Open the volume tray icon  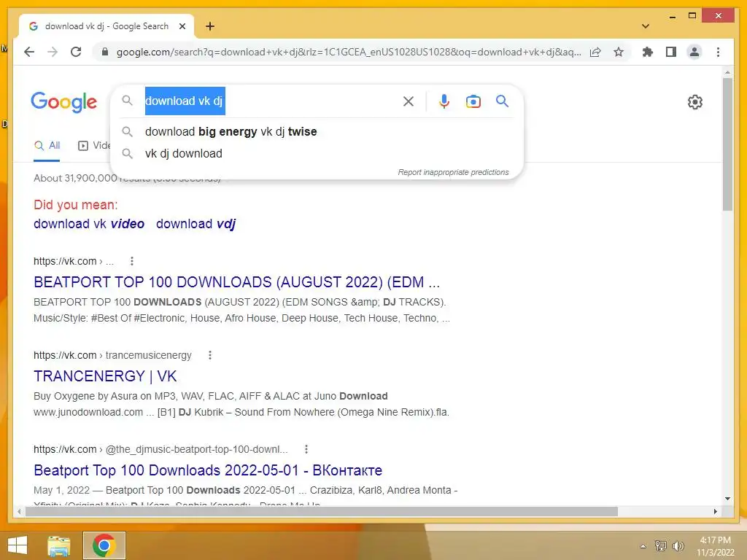pyautogui.click(x=678, y=545)
